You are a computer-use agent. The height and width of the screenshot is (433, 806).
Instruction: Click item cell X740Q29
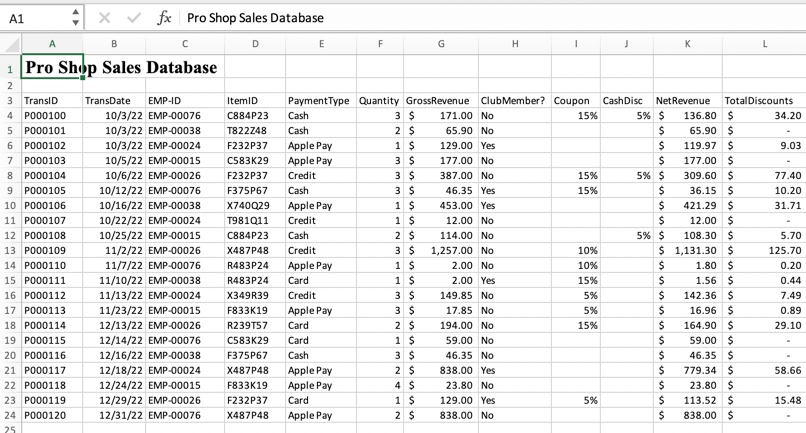[x=255, y=205]
